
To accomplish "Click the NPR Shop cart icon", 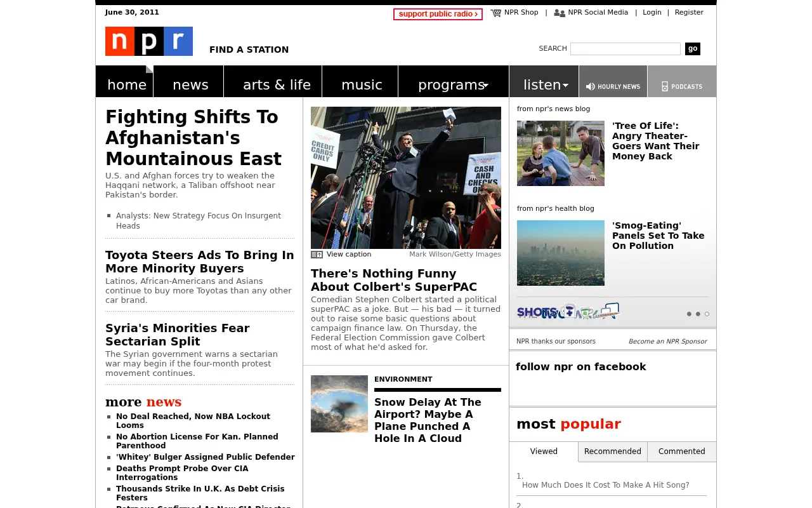I will [x=495, y=13].
